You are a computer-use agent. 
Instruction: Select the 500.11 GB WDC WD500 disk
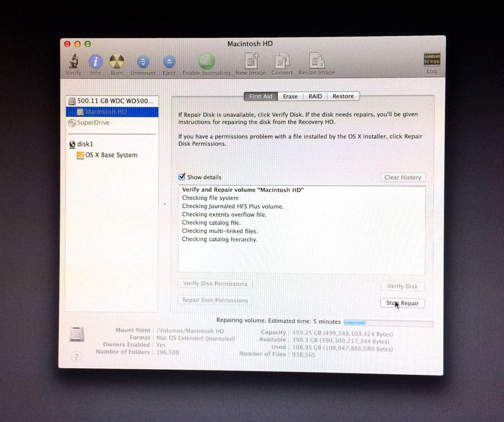point(112,101)
